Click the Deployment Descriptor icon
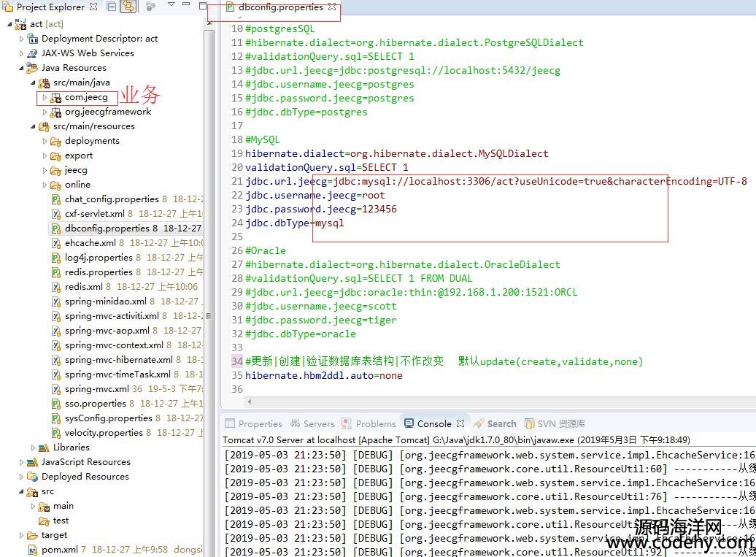The width and height of the screenshot is (756, 557). coord(32,39)
